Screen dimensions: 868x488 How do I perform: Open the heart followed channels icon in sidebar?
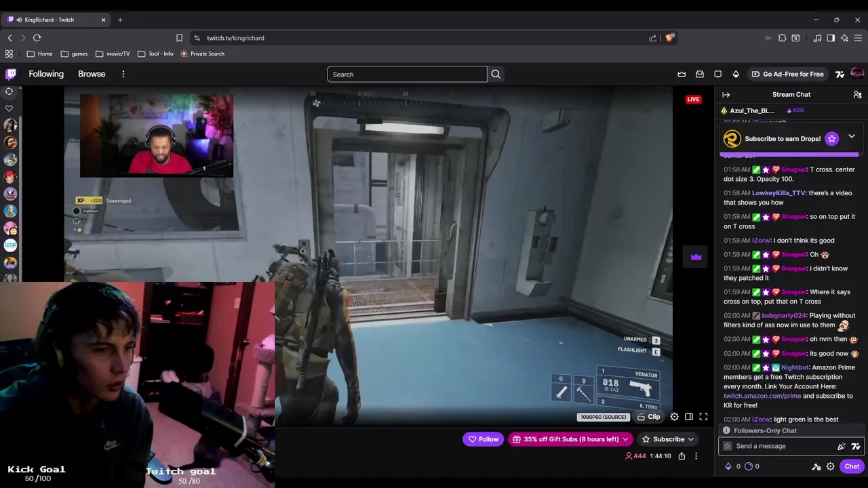pyautogui.click(x=9, y=108)
